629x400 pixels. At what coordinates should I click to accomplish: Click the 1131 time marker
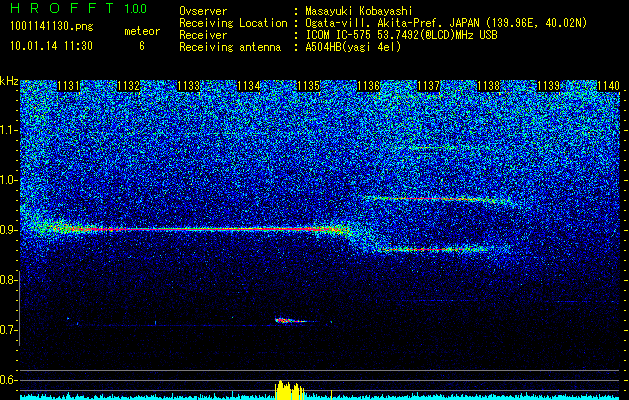[69, 86]
